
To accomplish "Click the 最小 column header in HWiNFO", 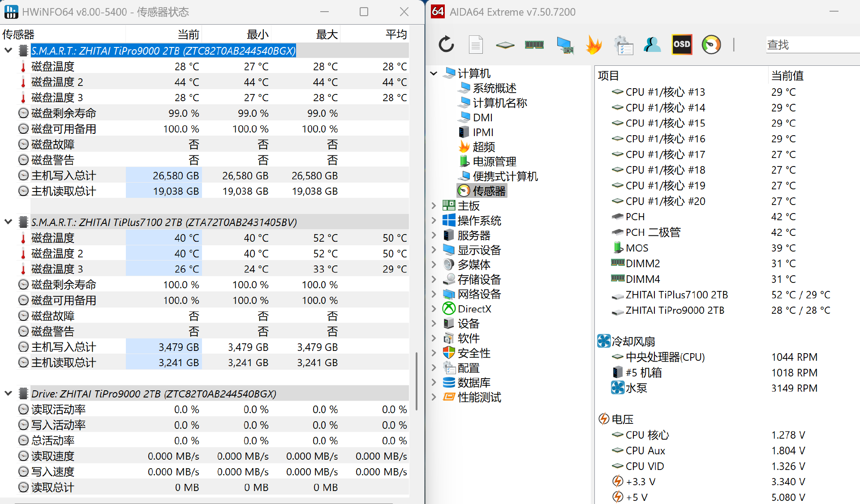I will pyautogui.click(x=258, y=34).
